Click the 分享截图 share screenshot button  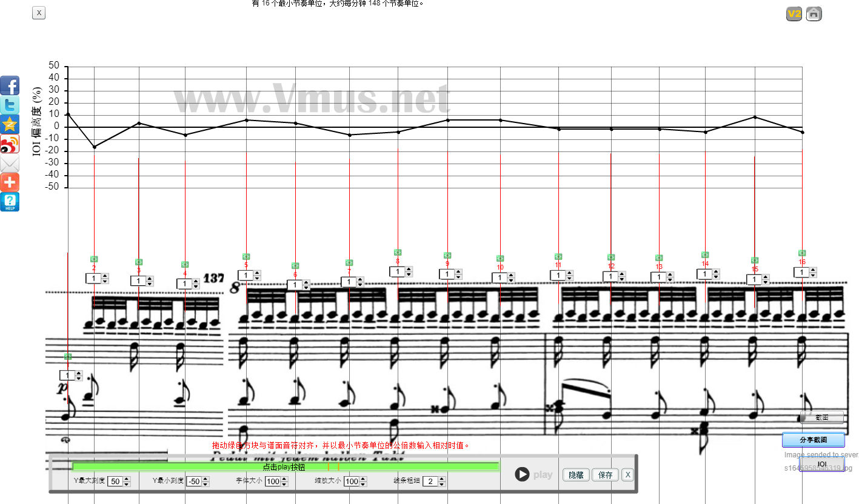[813, 440]
